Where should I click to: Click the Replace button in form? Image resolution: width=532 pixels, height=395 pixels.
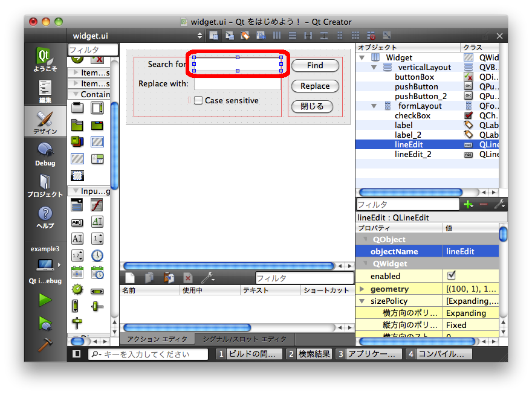pyautogui.click(x=315, y=86)
